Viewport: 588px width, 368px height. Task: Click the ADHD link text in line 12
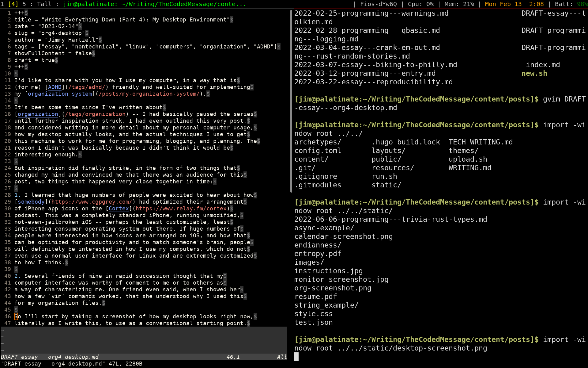(x=55, y=87)
